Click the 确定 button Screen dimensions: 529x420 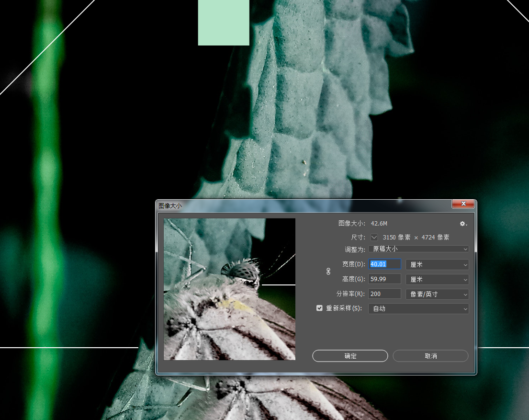pos(350,356)
